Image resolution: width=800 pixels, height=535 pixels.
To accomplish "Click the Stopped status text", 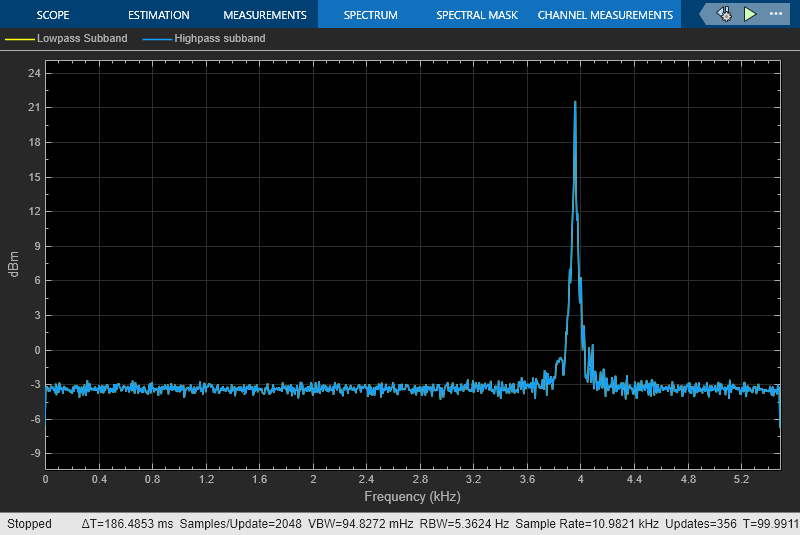I will [x=29, y=524].
